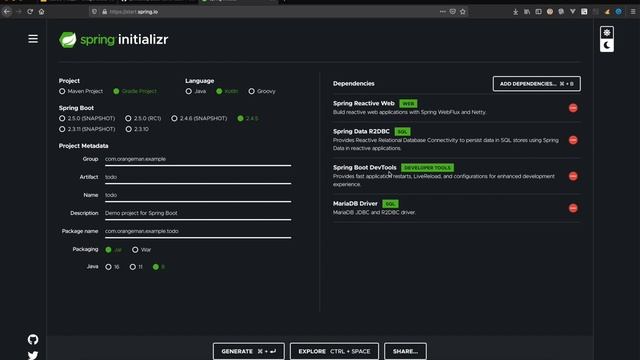Select Java version 8
This screenshot has height=360, width=640.
point(159,267)
